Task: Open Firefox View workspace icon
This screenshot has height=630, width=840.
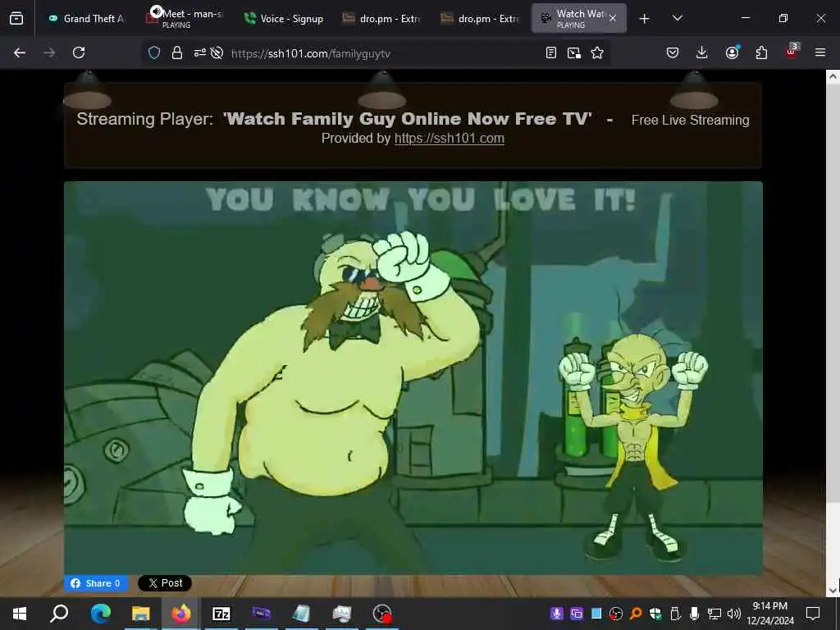Action: (16, 19)
